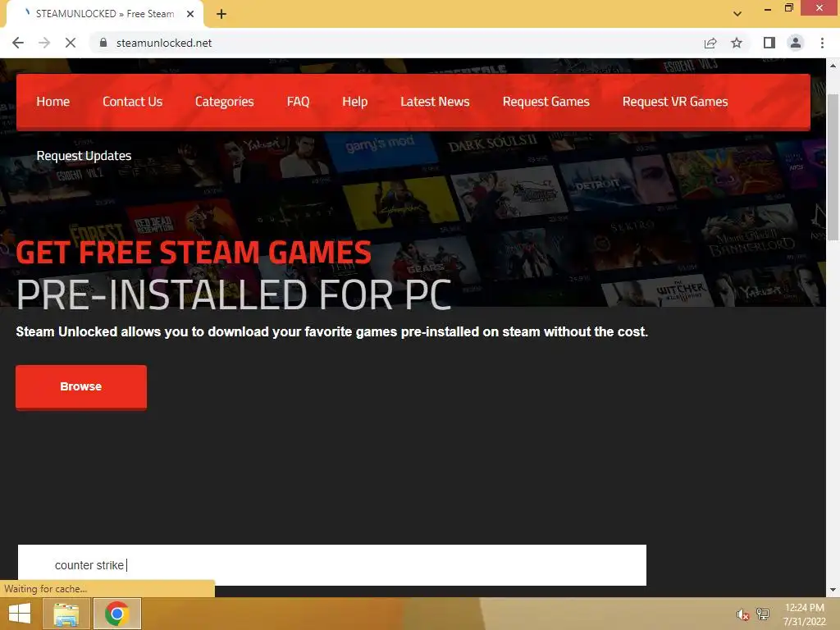Image resolution: width=840 pixels, height=630 pixels.
Task: Click the GET FREE STEAM GAMES heading
Action: point(194,253)
